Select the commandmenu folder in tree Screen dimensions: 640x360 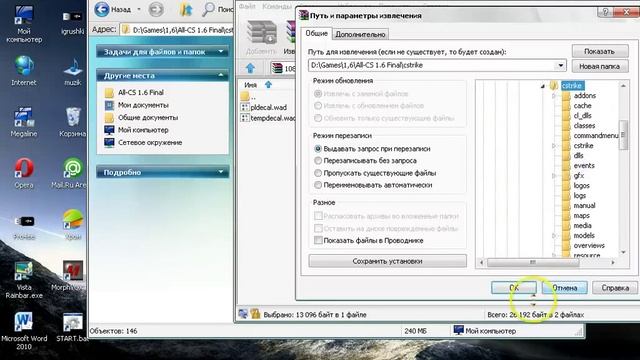[596, 136]
